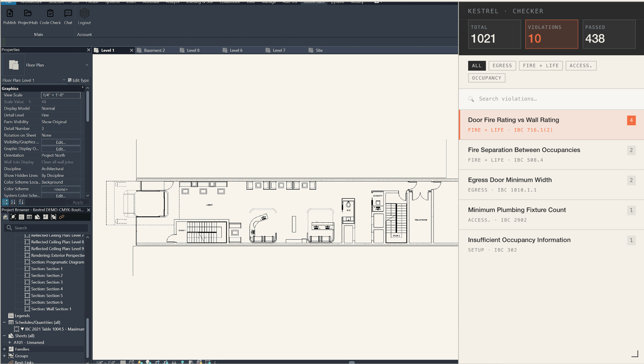This screenshot has height=364, width=644.
Task: Click the families icon in Project Browser toolbar
Action: coord(46,217)
